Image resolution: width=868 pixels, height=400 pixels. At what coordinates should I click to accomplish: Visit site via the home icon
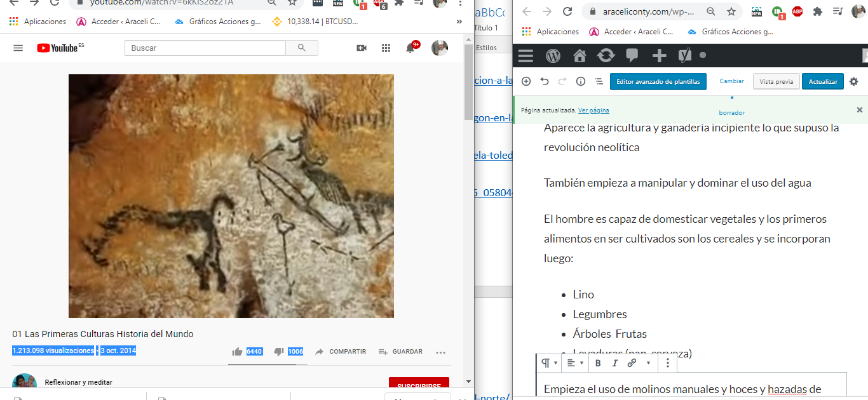coord(580,56)
